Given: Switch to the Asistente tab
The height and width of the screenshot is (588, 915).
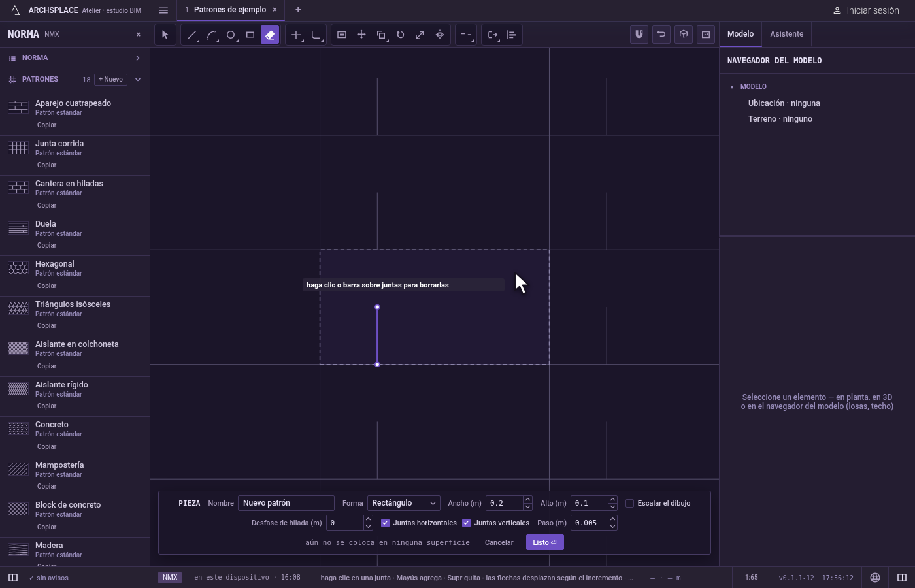Looking at the screenshot, I should coord(786,34).
